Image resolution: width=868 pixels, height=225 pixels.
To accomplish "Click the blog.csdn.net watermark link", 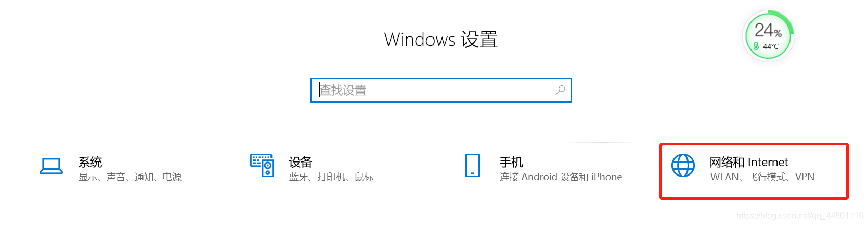I will [x=800, y=216].
